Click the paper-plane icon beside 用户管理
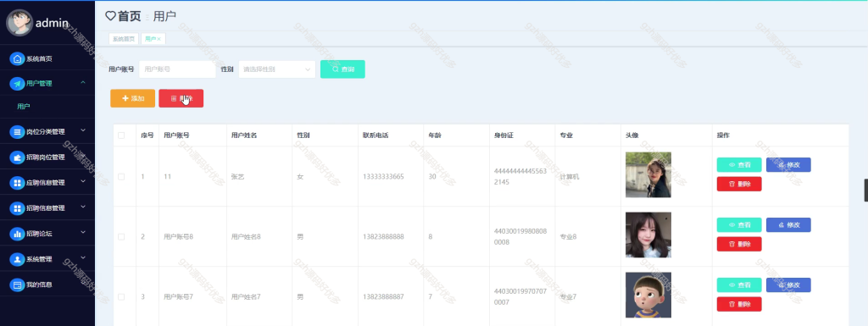Screen dimensions: 868x326 point(18,84)
